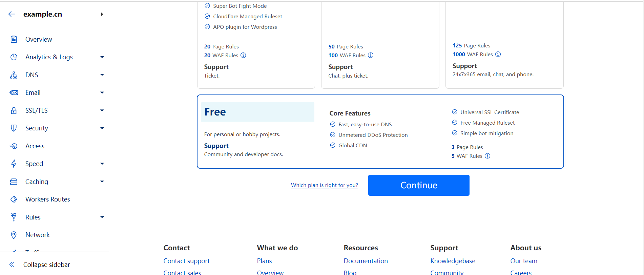Viewport: 644px width, 275px height.
Task: Expand the Security section arrow
Action: (x=102, y=128)
